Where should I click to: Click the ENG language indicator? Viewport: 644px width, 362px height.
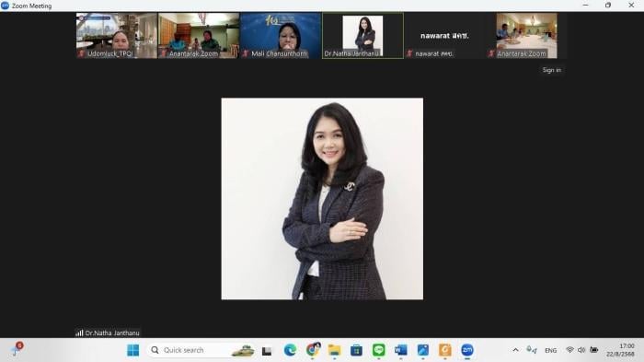[551, 350]
